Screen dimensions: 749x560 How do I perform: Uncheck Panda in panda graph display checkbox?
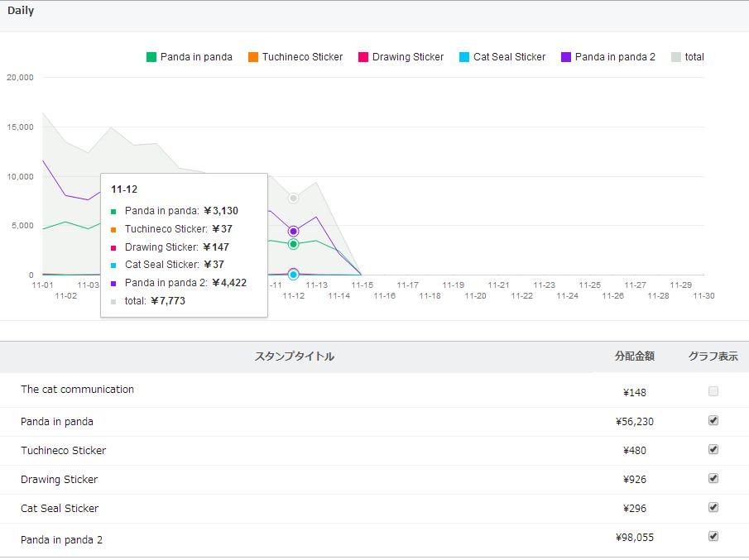click(x=713, y=420)
